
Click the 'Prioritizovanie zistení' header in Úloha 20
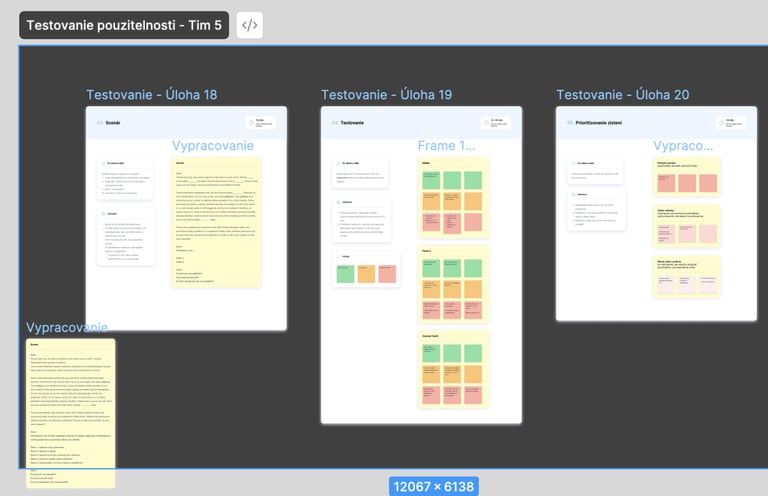(599, 123)
